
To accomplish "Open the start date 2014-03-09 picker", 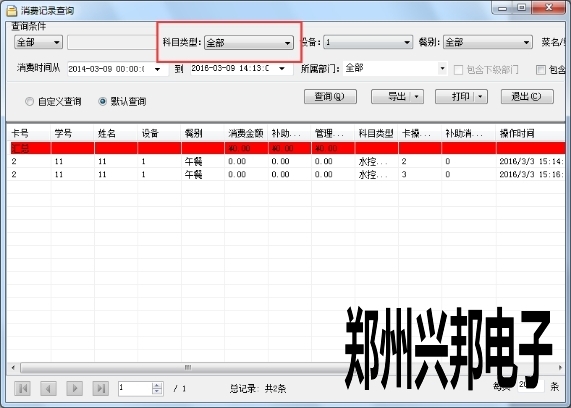I will click(157, 69).
